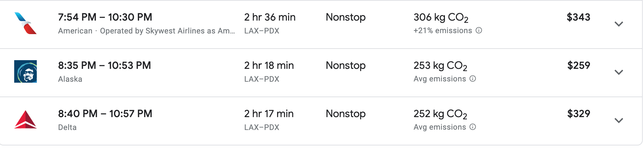
Task: Click the $343 price
Action: click(579, 17)
